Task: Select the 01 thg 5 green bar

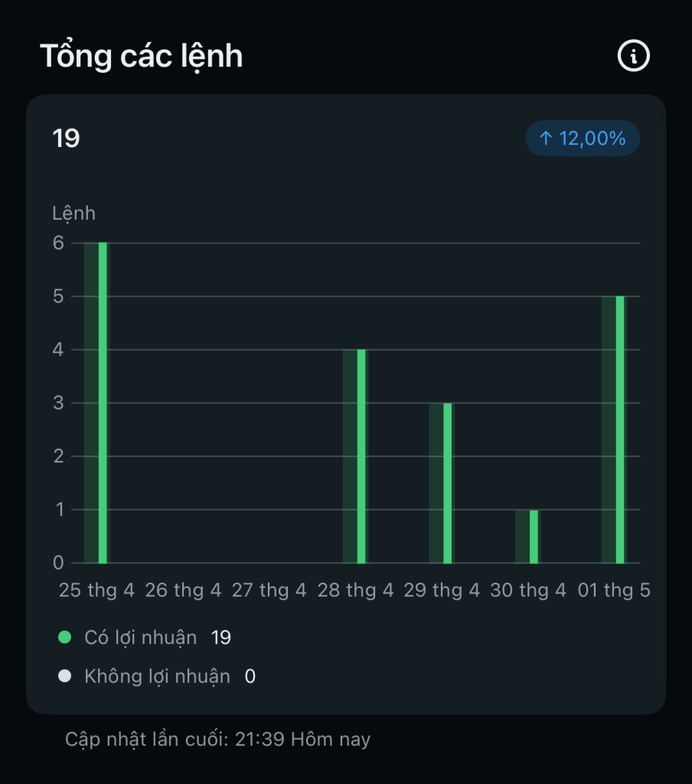Action: click(x=620, y=430)
